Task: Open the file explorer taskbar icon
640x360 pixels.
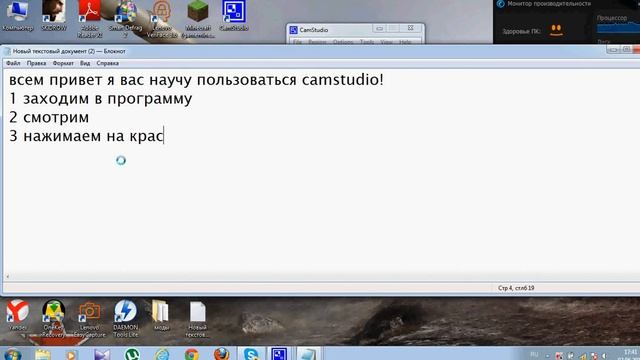Action: [x=42, y=354]
